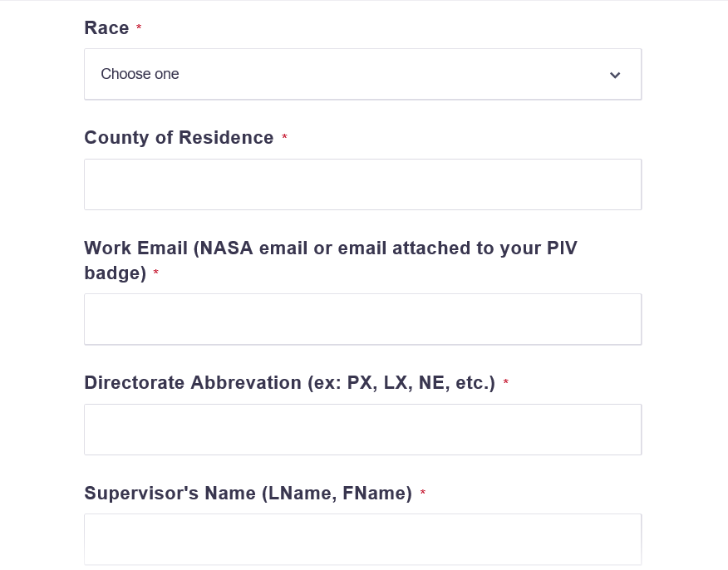Click the 'Choose one' placeholder text
Image resolution: width=728 pixels, height=570 pixels.
point(140,74)
